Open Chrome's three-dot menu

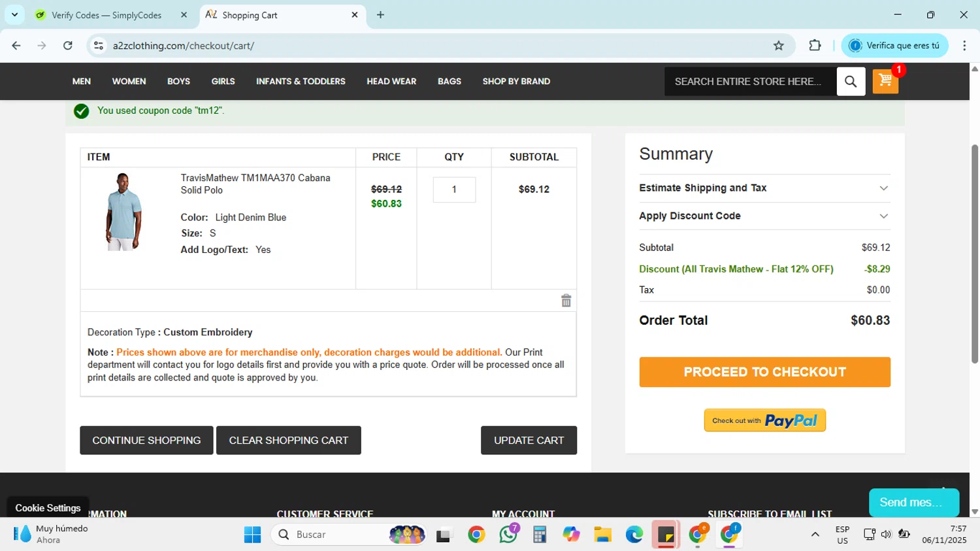click(964, 46)
